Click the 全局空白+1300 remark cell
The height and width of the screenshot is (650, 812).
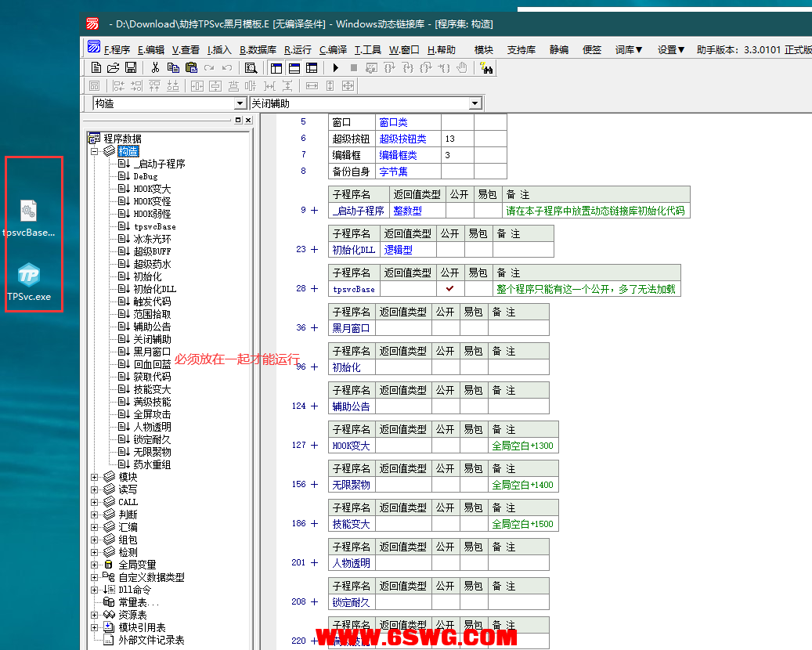point(523,446)
